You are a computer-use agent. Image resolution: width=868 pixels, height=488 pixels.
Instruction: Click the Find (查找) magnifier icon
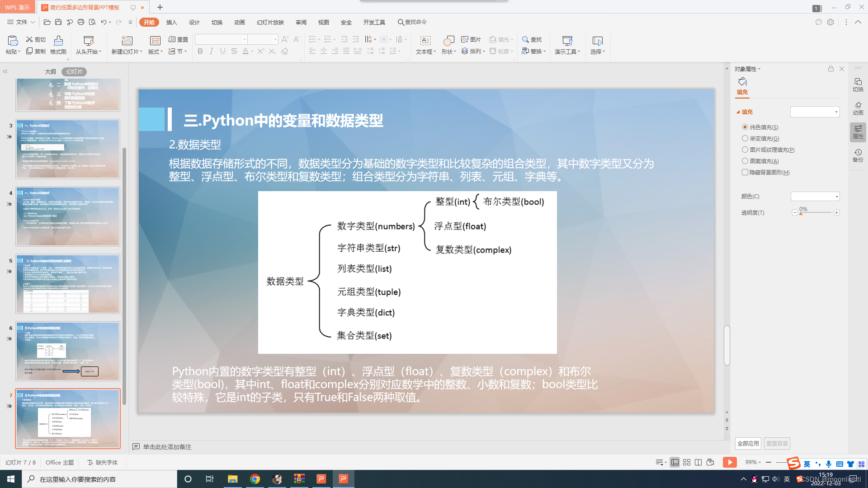click(525, 39)
